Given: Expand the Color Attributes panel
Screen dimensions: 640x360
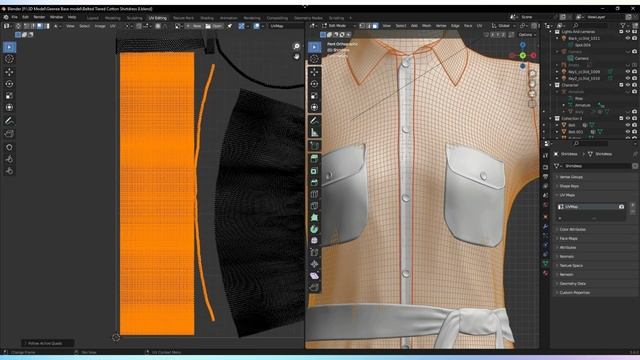Looking at the screenshot, I should pos(572,230).
